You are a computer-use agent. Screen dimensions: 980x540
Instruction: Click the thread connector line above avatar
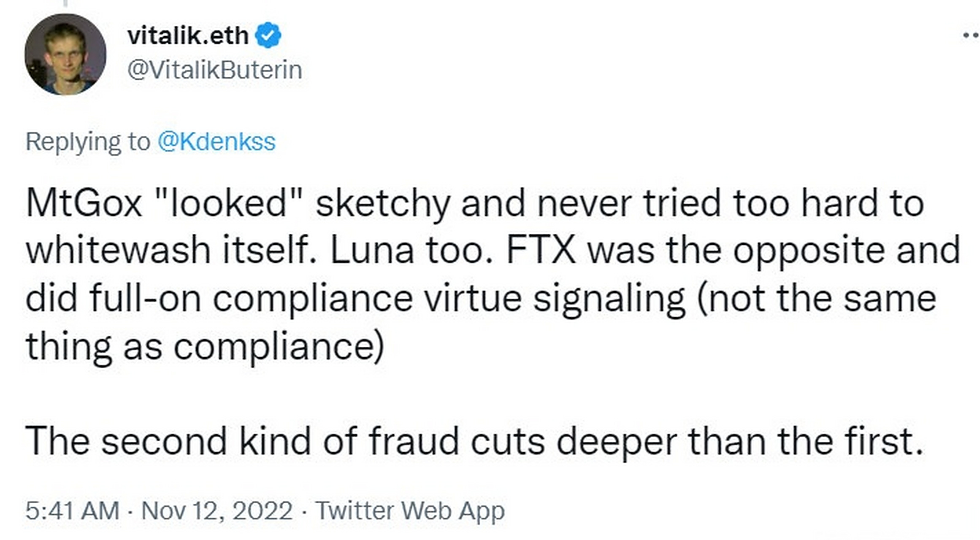pyautogui.click(x=65, y=3)
